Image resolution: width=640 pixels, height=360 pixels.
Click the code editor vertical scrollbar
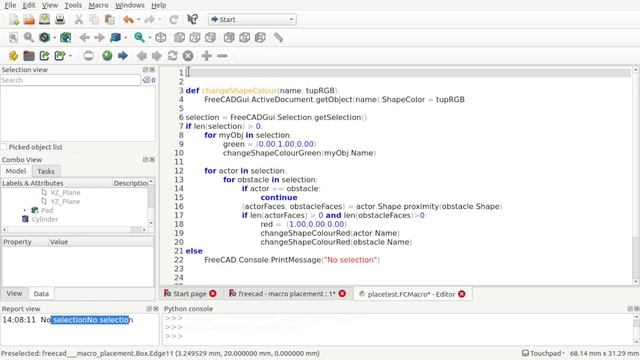point(636,176)
